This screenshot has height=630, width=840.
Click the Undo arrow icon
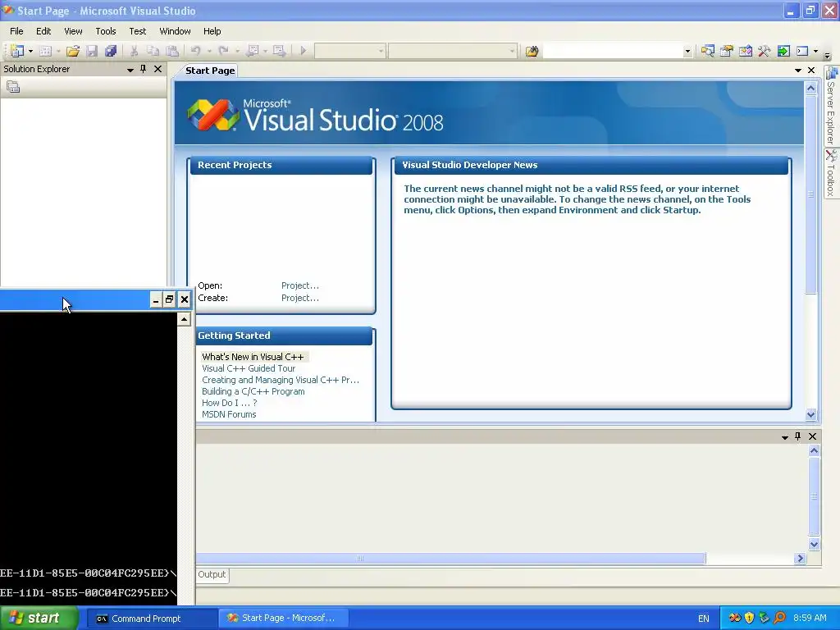(x=195, y=51)
